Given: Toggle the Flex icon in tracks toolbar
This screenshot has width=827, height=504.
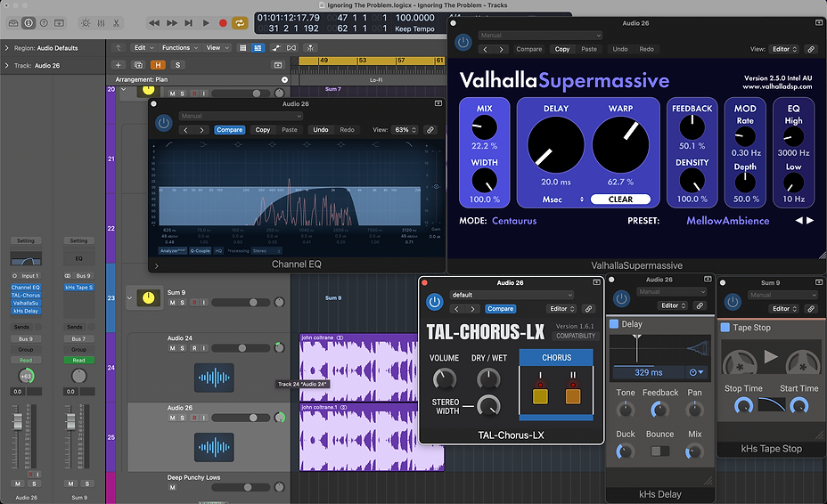Looking at the screenshot, I should click(x=291, y=48).
